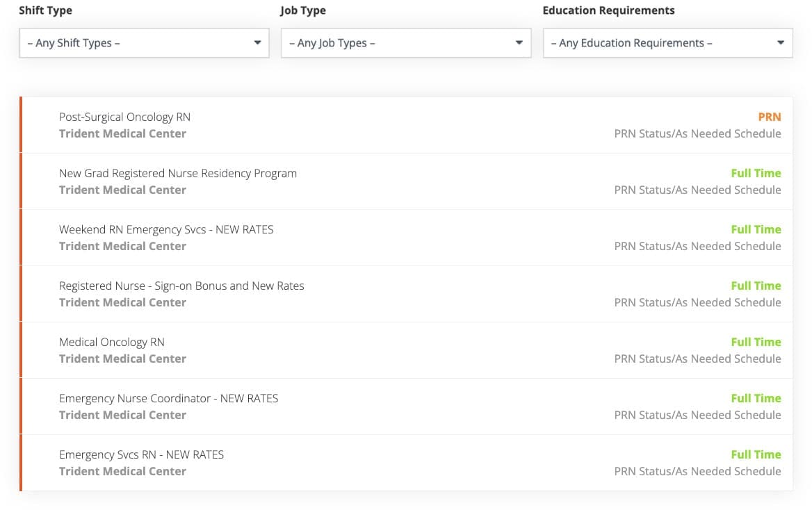The height and width of the screenshot is (510, 812).
Task: Click the orange PRN label
Action: 770,117
